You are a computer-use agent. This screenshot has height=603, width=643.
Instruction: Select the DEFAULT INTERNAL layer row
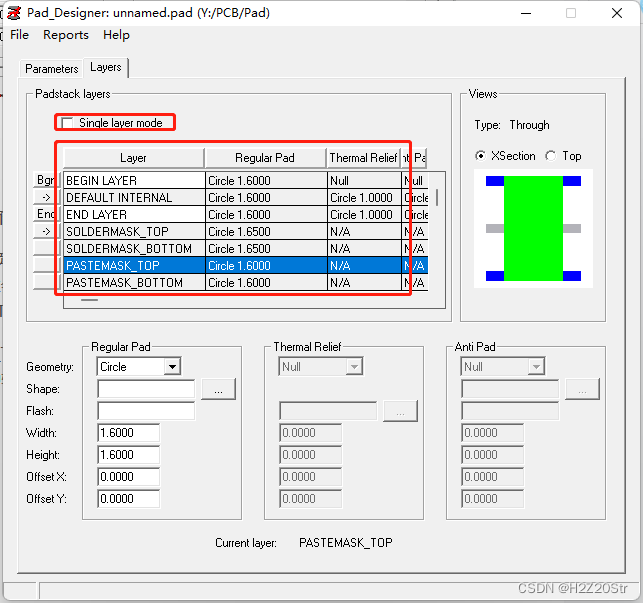point(246,197)
